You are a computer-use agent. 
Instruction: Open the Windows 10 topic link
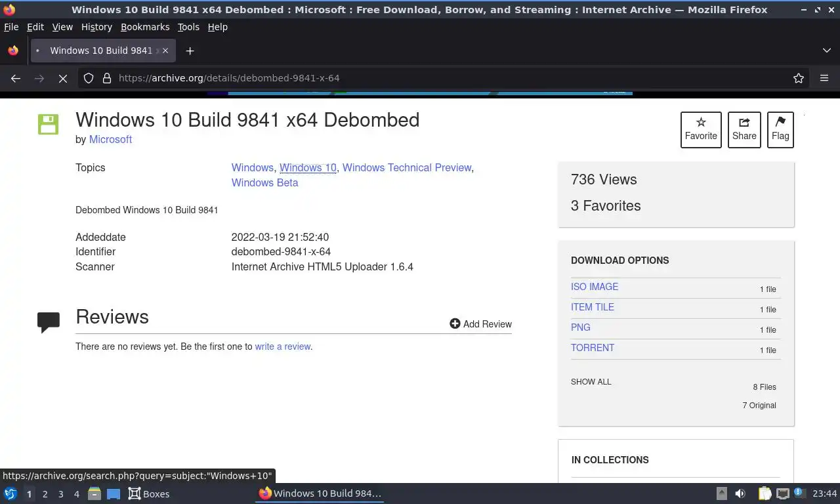(308, 167)
